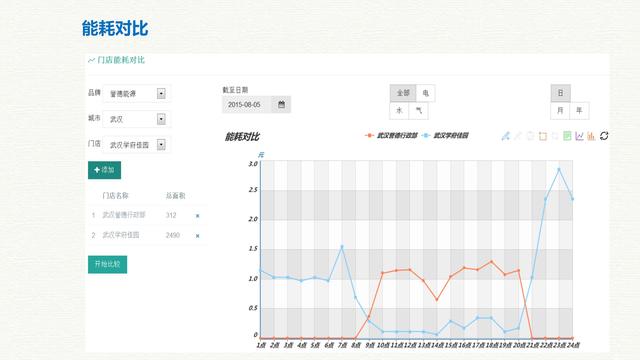Click the clear mark lines icon
Image resolution: width=640 pixels, height=360 pixels.
[x=530, y=136]
